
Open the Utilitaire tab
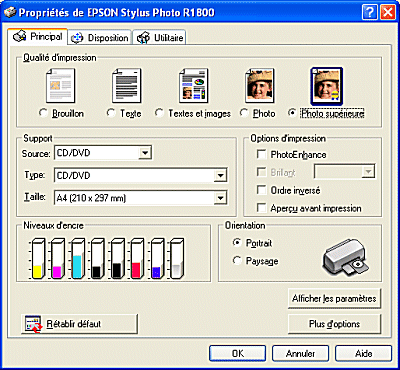160,38
